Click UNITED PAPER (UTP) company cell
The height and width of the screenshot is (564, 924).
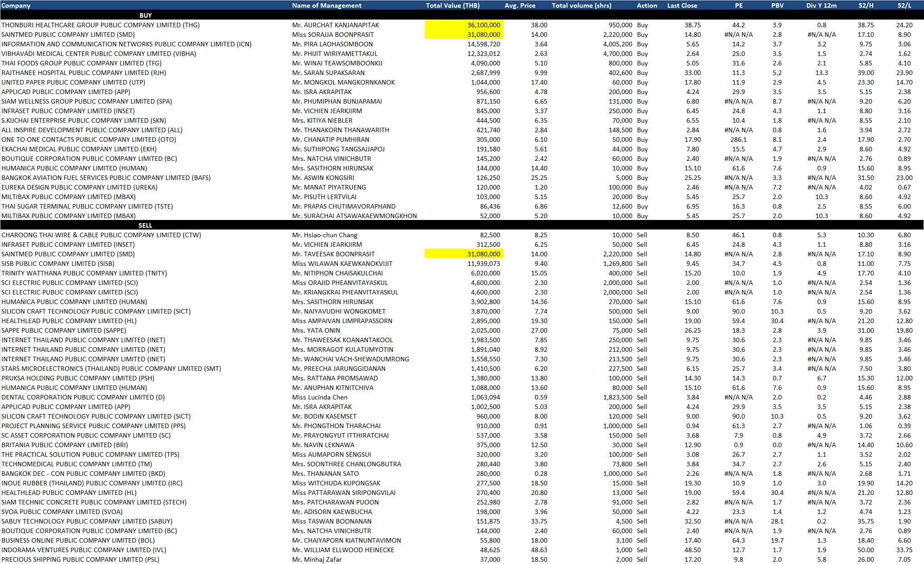point(73,82)
